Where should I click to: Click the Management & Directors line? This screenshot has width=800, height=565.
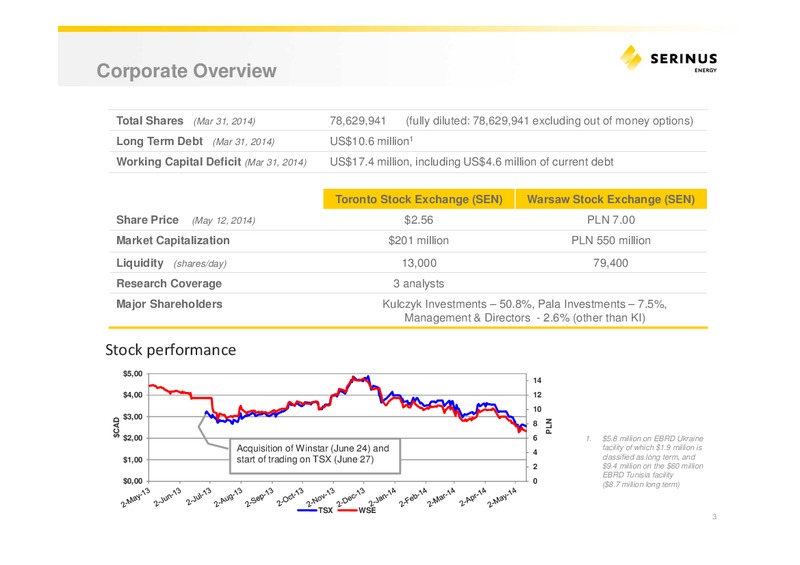(524, 318)
